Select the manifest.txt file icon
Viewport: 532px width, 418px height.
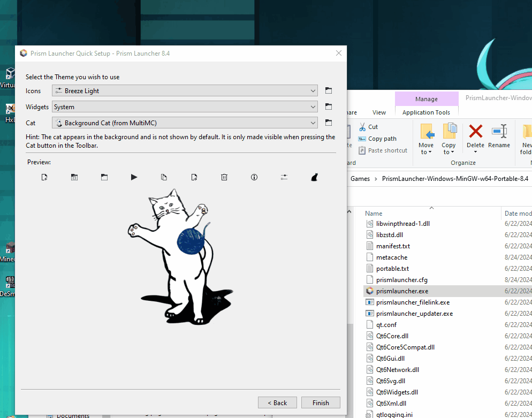369,246
